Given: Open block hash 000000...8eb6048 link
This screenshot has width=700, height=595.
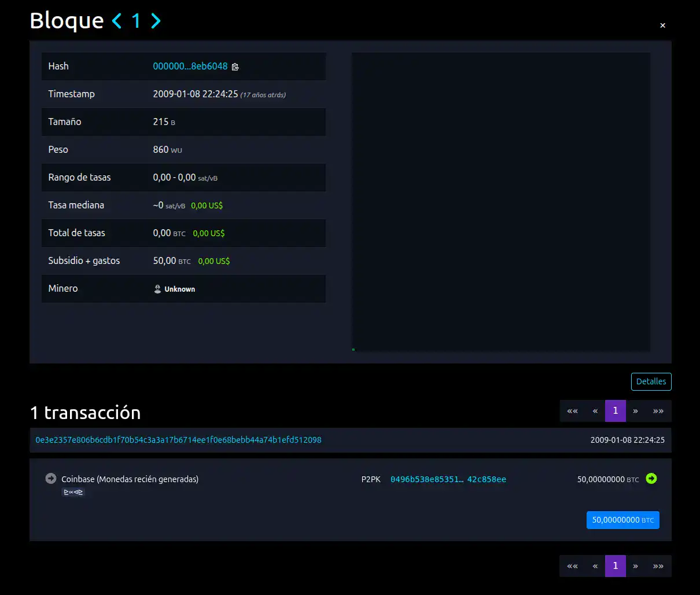Looking at the screenshot, I should (190, 67).
